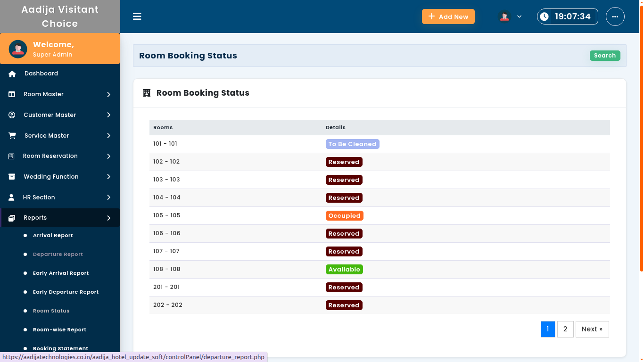
Task: Click the clock icon beside the time
Action: click(545, 16)
